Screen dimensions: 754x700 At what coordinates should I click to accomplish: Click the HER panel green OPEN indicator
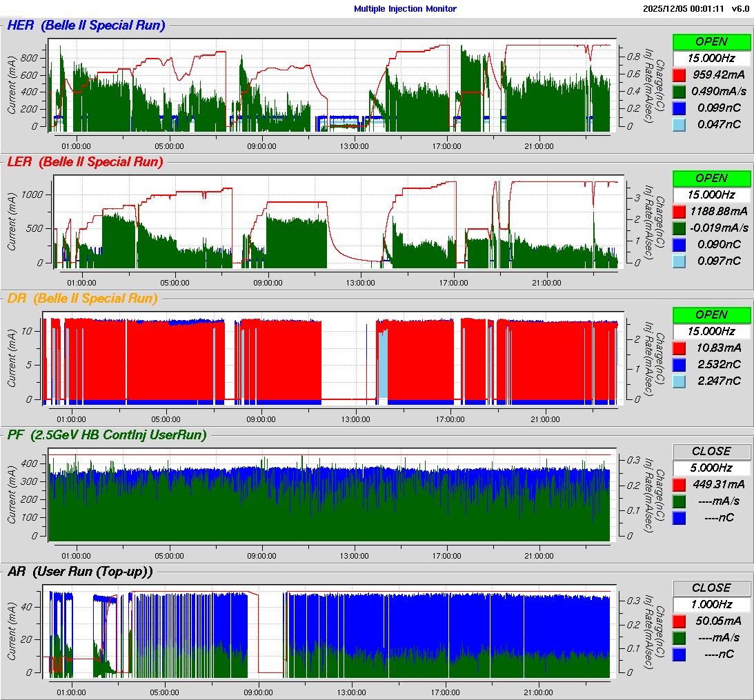tap(711, 41)
